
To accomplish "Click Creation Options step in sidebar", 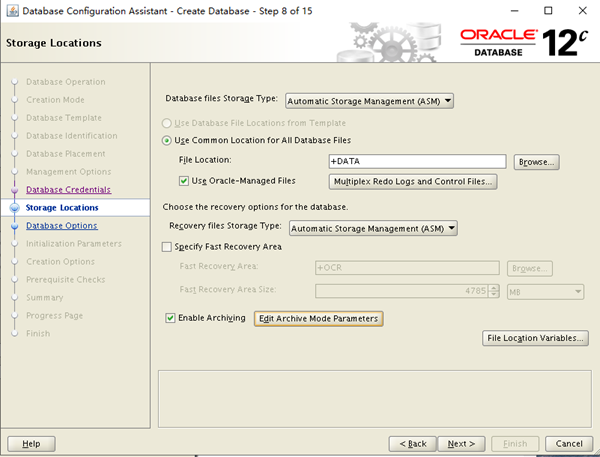I will pyautogui.click(x=60, y=262).
